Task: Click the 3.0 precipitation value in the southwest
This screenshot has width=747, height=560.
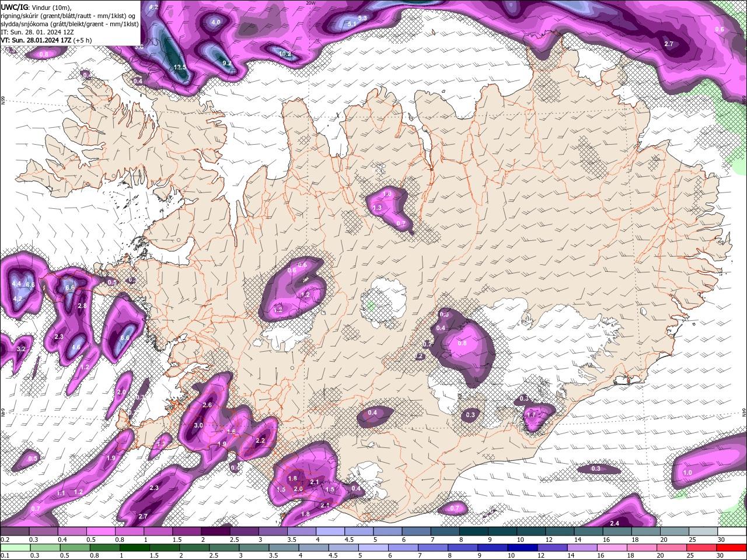Action: (198, 425)
